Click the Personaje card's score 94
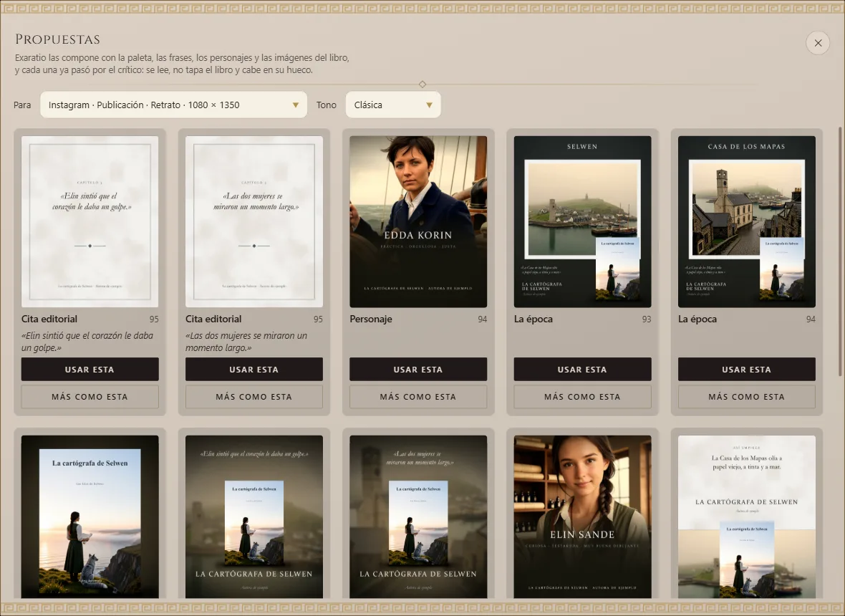845x616 pixels. [483, 319]
